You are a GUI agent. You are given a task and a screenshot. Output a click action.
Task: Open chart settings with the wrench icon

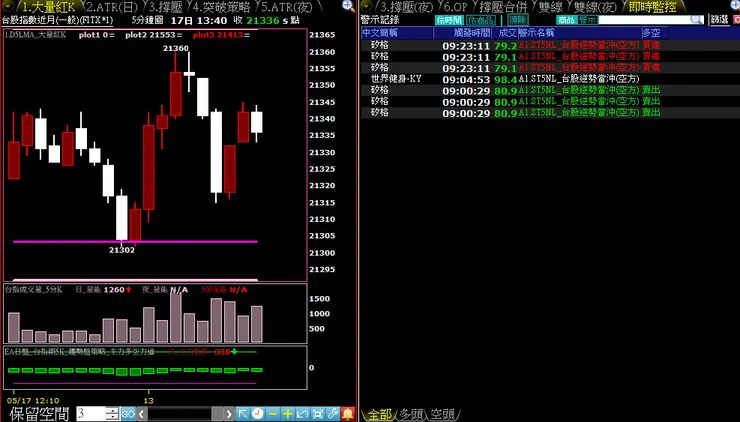(x=333, y=414)
